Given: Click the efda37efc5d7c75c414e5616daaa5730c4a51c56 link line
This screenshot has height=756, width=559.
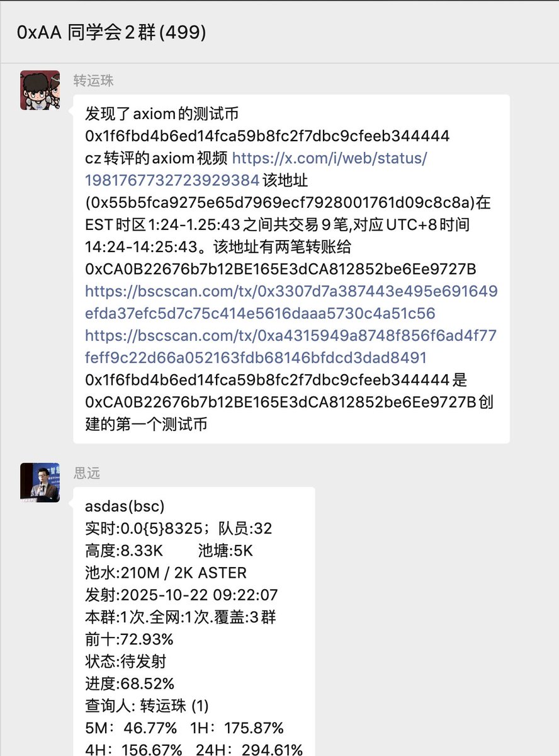Looking at the screenshot, I should (260, 314).
